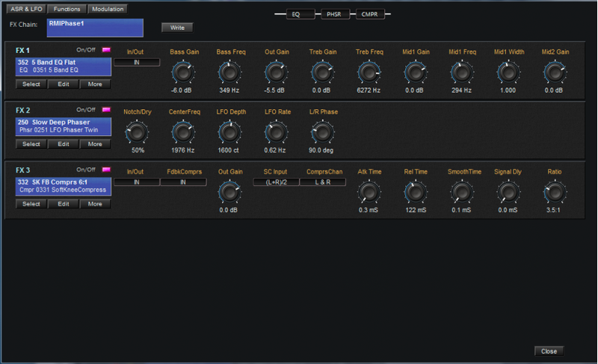Click the FX Chain name field RMIPhase1
Viewport: 598px width, 364px height.
click(x=94, y=28)
